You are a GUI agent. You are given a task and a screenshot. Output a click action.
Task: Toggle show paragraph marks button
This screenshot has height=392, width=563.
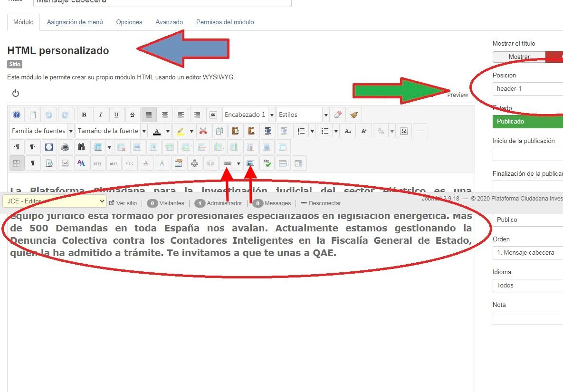33,163
